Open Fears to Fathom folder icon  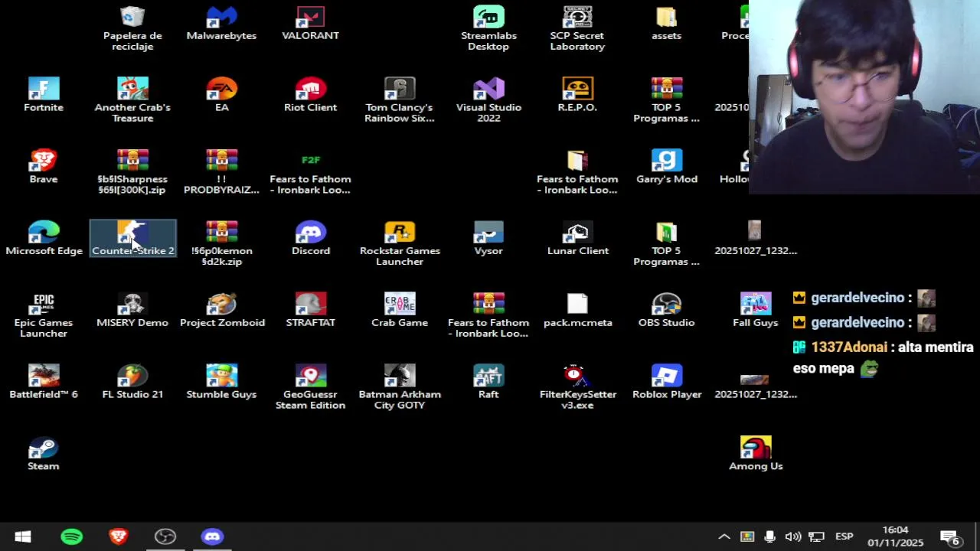point(577,172)
